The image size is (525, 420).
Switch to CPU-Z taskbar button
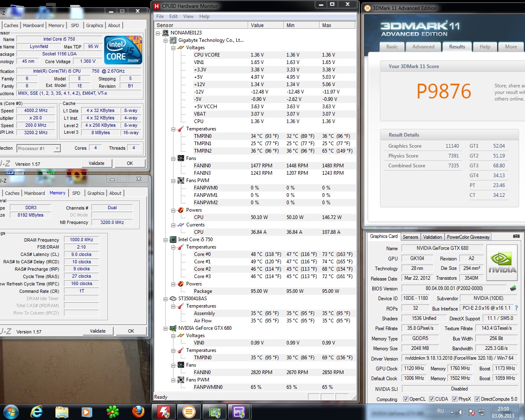239,411
